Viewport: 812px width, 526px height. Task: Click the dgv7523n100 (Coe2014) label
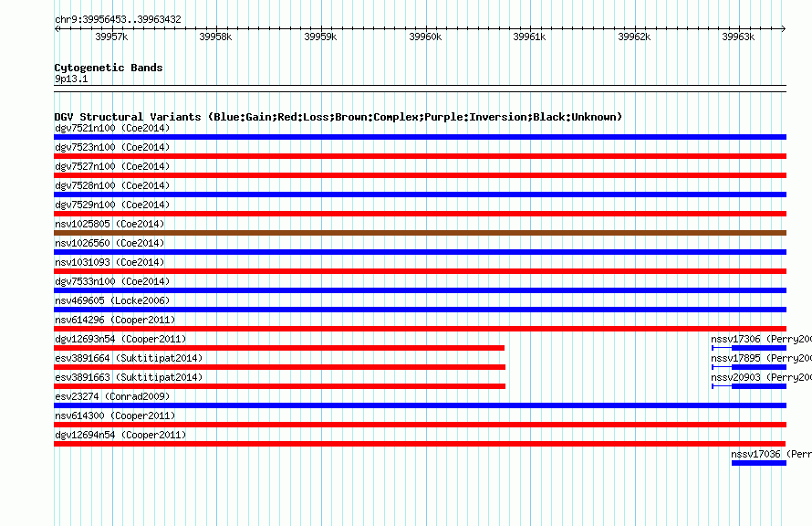click(112, 147)
